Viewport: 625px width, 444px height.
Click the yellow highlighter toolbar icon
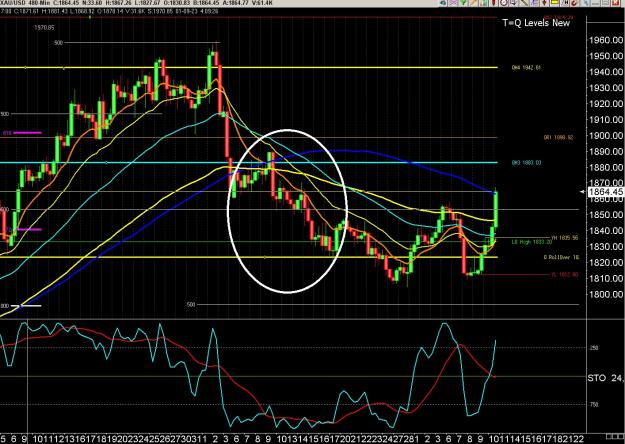coord(555,3)
